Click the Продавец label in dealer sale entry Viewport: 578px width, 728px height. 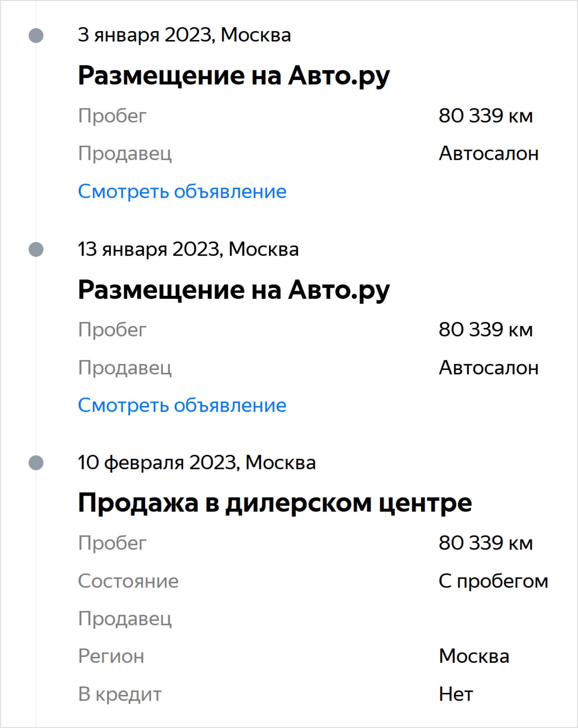125,619
